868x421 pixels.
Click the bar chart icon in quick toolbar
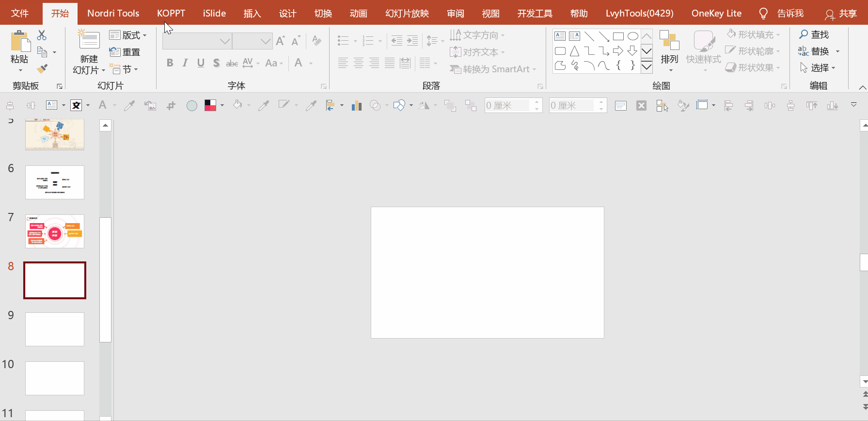coord(357,105)
